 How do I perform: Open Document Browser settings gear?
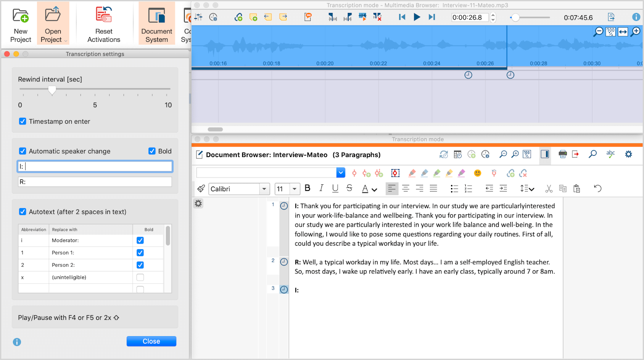[629, 154]
